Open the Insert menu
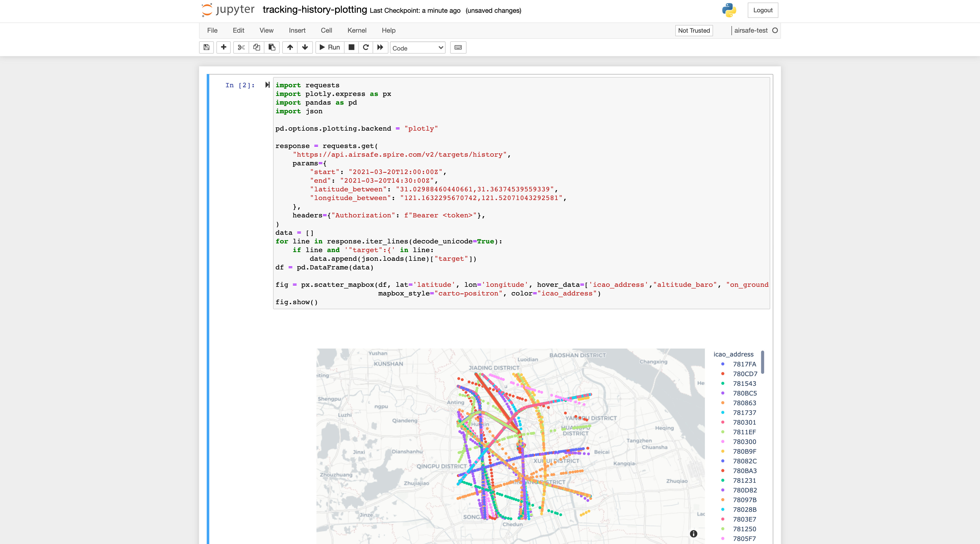 (297, 30)
